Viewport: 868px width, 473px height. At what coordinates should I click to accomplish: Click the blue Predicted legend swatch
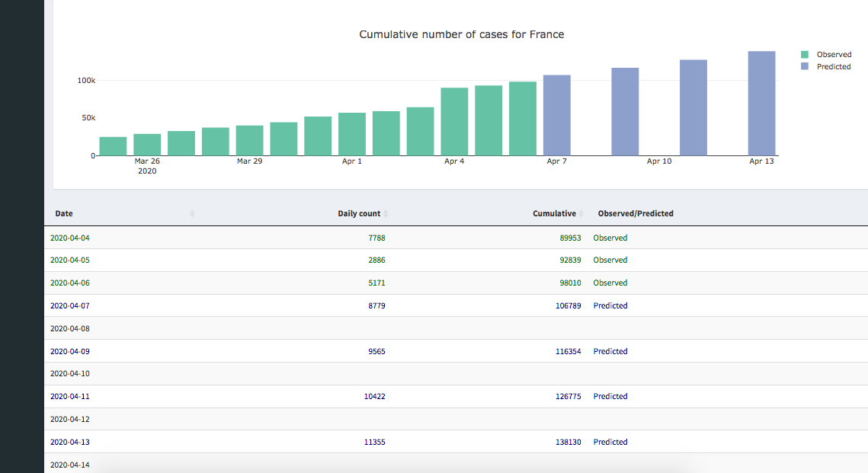tap(805, 67)
